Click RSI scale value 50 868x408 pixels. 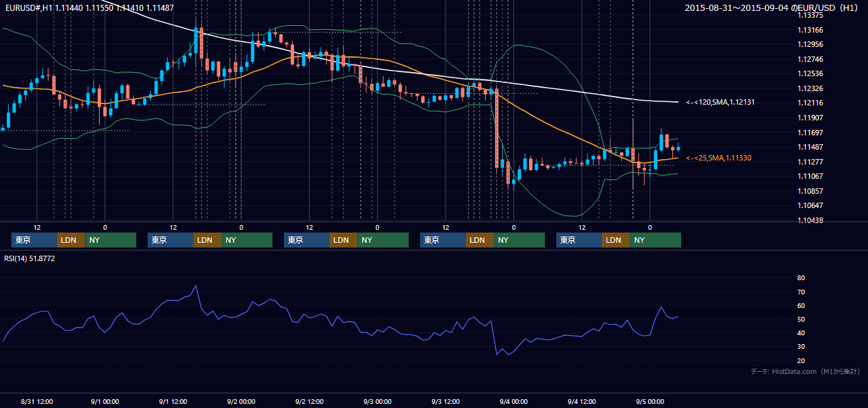(801, 319)
